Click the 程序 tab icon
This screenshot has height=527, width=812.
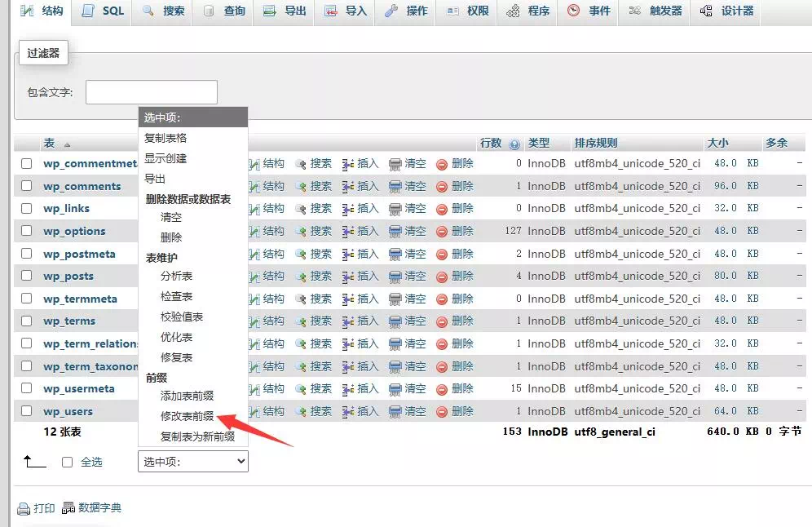(x=513, y=11)
